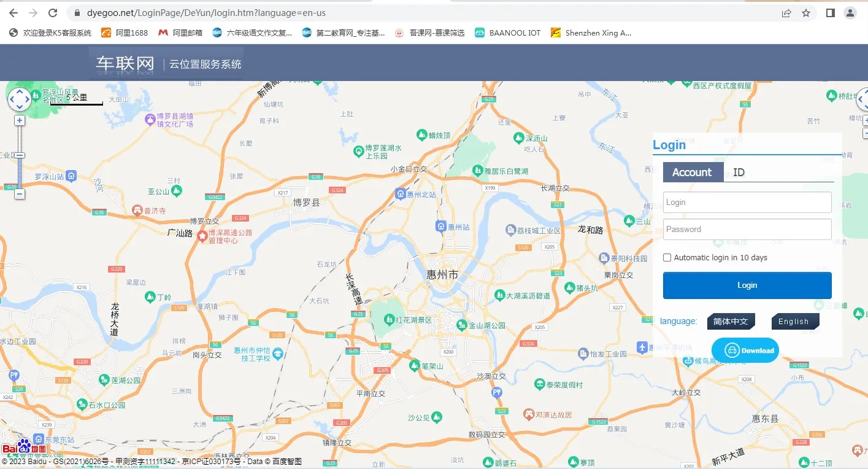
Task: Click the Password input field
Action: click(747, 229)
